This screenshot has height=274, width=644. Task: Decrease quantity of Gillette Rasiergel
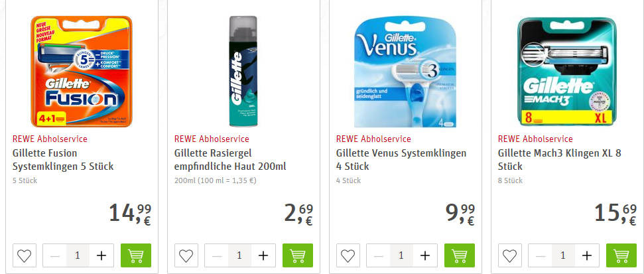217,255
